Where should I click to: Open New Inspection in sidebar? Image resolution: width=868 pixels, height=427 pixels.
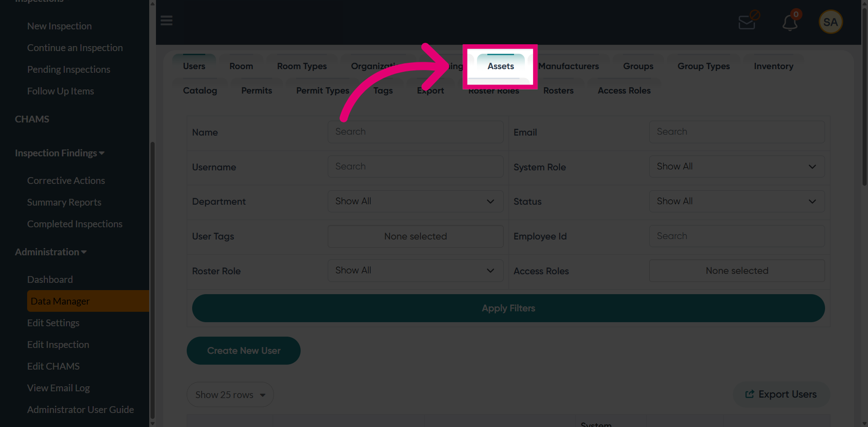point(59,26)
